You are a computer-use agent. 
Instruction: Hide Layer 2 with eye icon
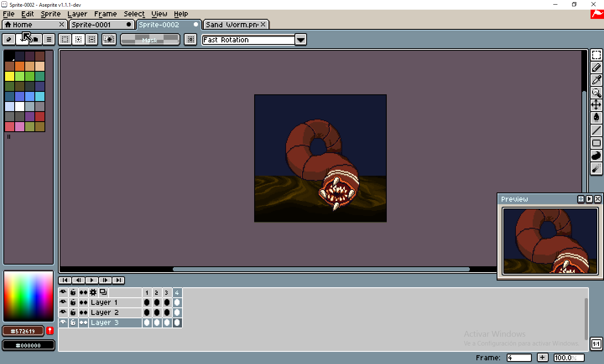63,312
